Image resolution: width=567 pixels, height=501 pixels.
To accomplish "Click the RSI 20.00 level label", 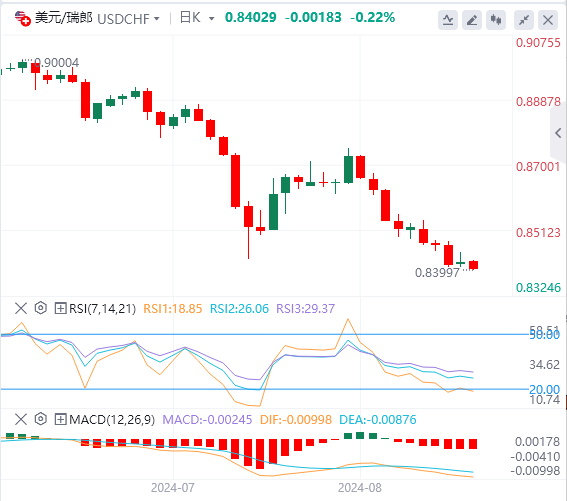I will pos(545,390).
